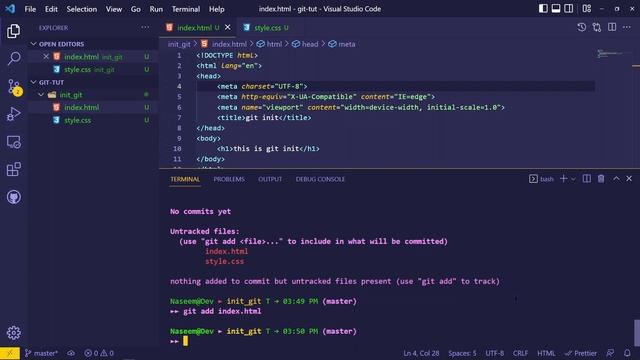Click the cloud publish icon in status bar

71,353
